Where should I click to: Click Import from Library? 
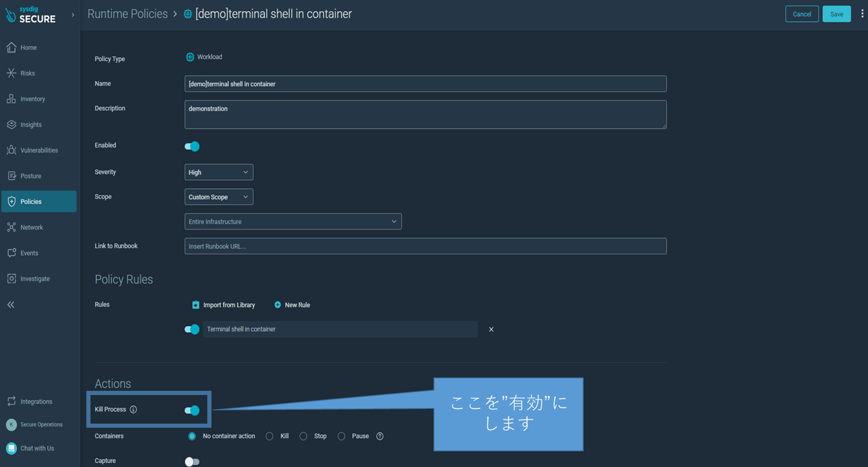coord(224,305)
